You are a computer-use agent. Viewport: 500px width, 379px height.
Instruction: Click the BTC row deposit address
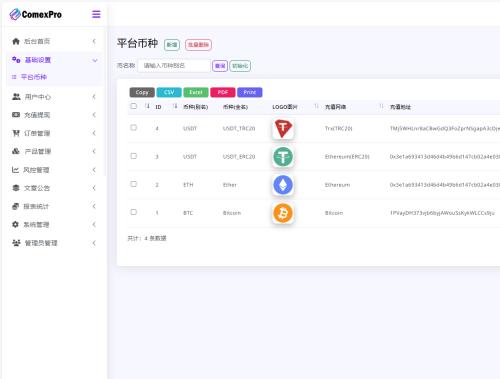click(442, 213)
